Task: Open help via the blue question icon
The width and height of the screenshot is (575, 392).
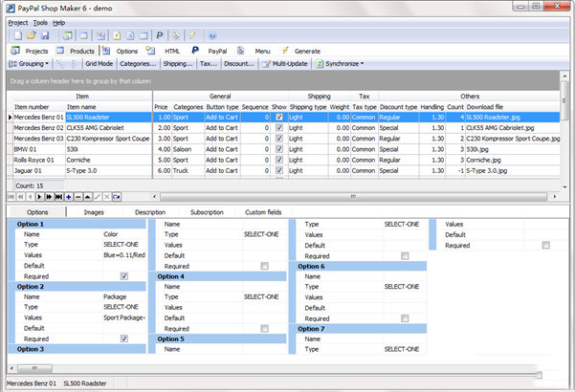Action: (x=212, y=35)
